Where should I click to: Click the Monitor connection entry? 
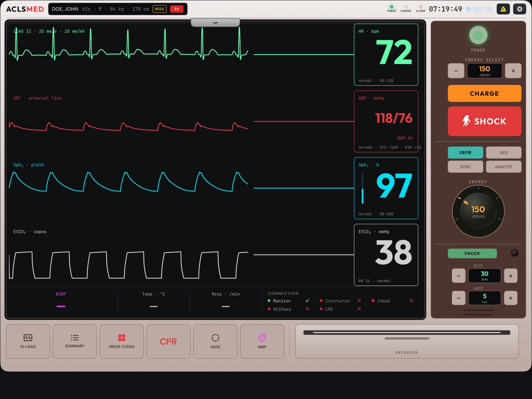click(x=288, y=301)
